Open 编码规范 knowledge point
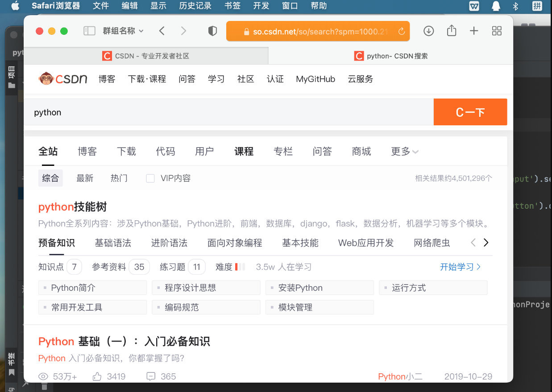The height and width of the screenshot is (392, 552). (206, 307)
